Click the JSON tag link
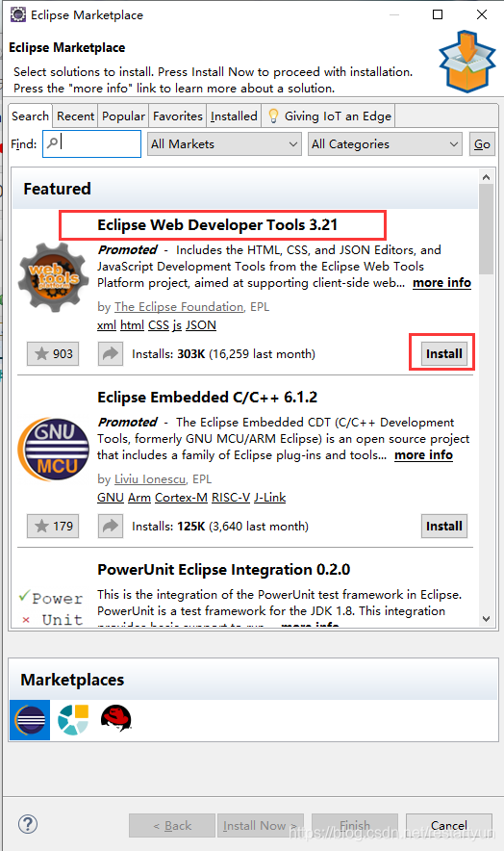This screenshot has height=851, width=504. pyautogui.click(x=201, y=325)
